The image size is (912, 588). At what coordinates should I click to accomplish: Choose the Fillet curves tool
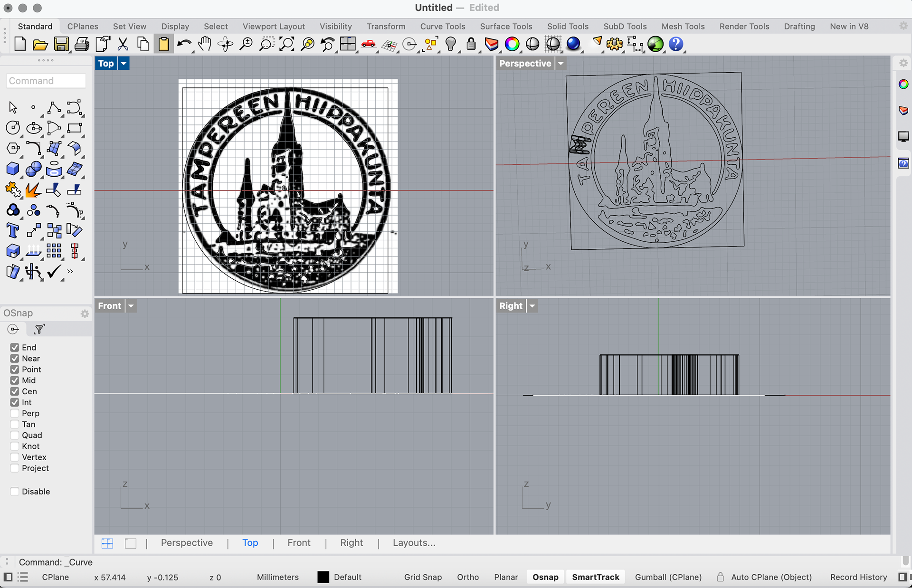(33, 148)
